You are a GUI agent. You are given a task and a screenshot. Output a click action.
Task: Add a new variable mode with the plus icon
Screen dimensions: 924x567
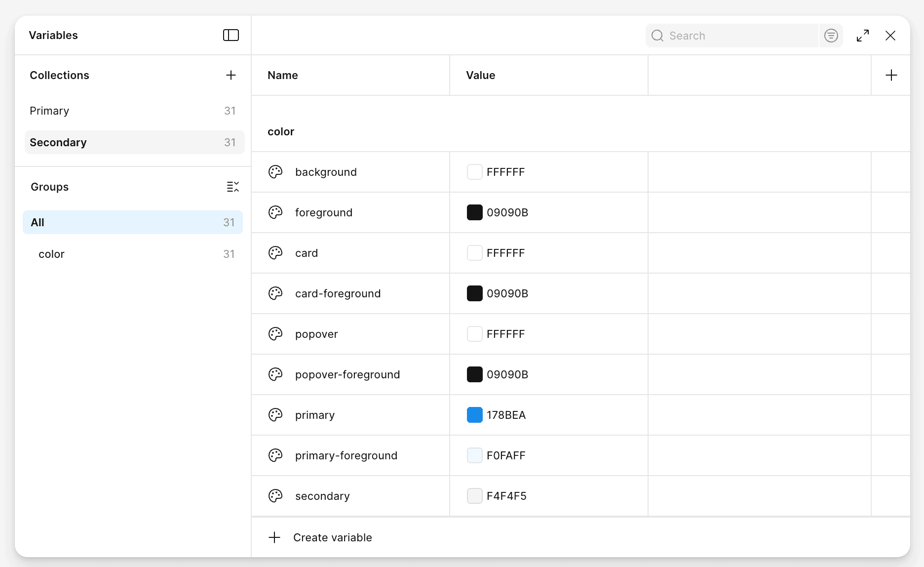[x=891, y=75]
